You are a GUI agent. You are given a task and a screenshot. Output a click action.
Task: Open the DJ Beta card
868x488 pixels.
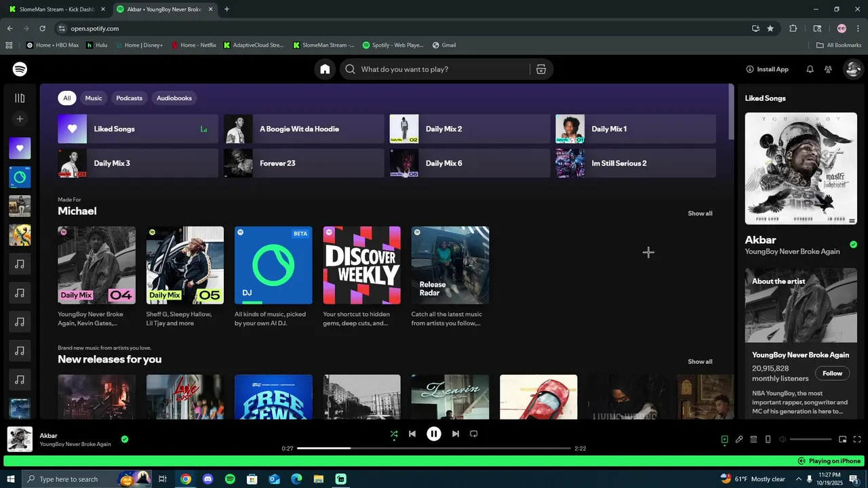[273, 265]
